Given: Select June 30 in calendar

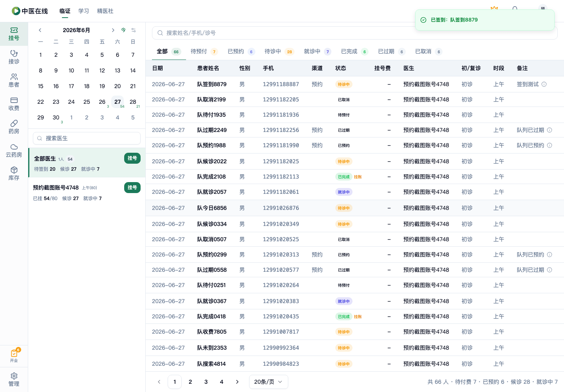Looking at the screenshot, I should click(x=56, y=117).
